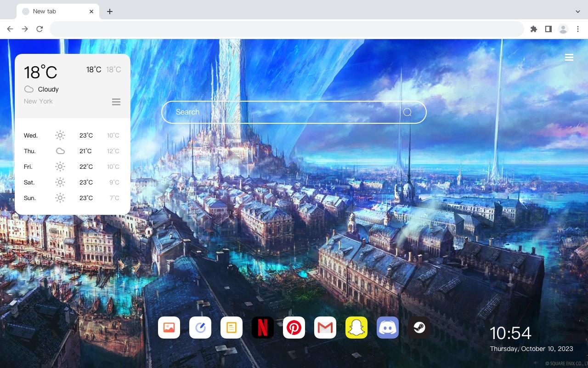The width and height of the screenshot is (588, 368).
Task: Open the weather widget menu lines
Action: [x=116, y=102]
